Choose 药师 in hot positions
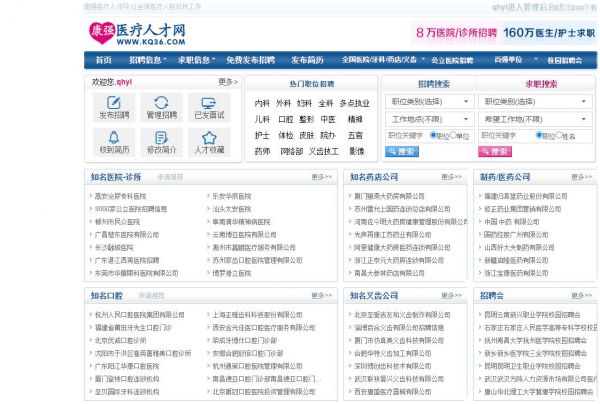Viewport: 600px width, 404px height. point(262,152)
